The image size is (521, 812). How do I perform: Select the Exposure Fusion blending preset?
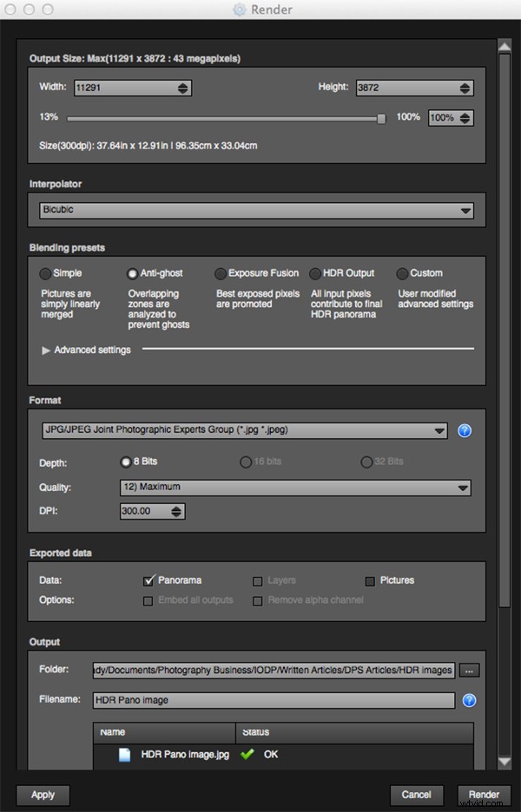click(221, 273)
